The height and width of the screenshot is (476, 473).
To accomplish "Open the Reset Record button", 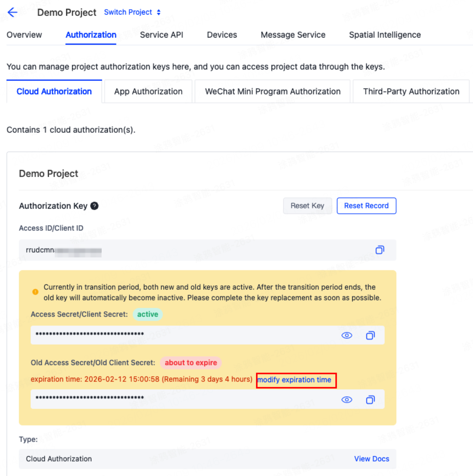I will (x=366, y=206).
